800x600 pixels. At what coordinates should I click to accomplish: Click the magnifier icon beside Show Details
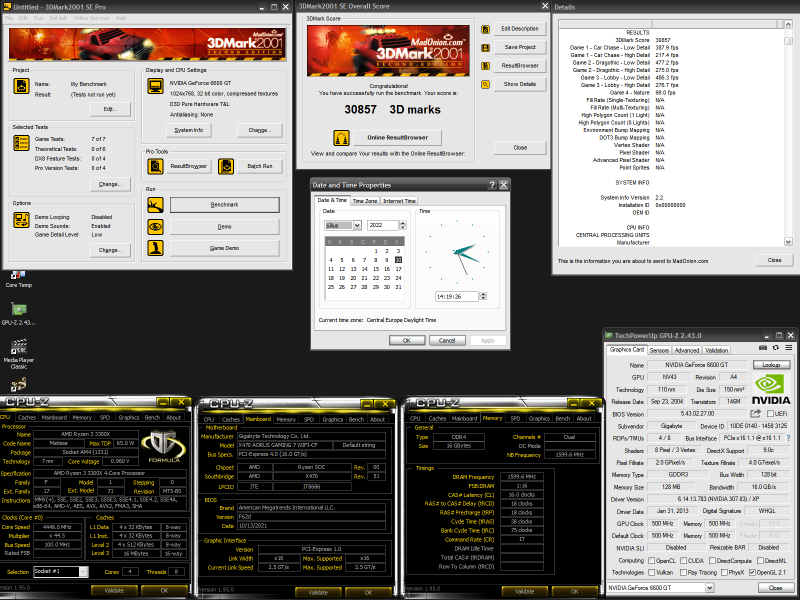click(485, 84)
